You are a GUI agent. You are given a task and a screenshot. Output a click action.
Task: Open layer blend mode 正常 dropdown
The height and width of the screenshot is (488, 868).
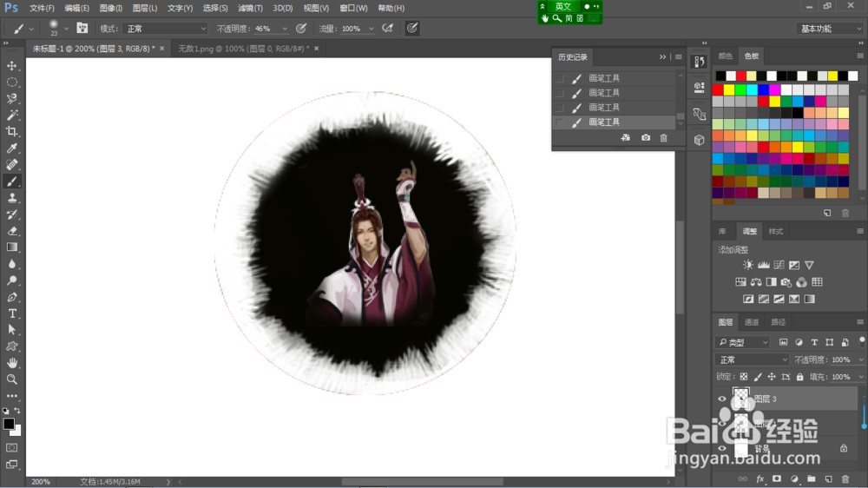pos(753,360)
